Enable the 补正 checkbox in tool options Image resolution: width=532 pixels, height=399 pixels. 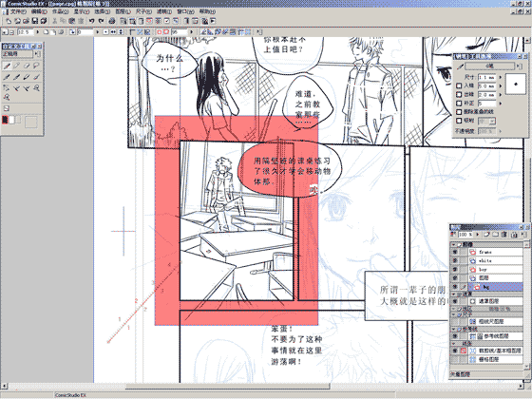(459, 104)
